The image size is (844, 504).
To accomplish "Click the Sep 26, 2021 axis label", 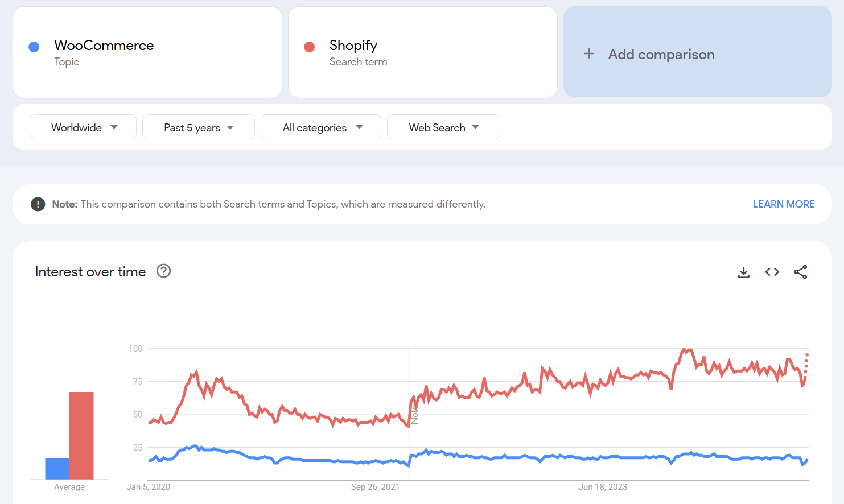I will pos(376,487).
